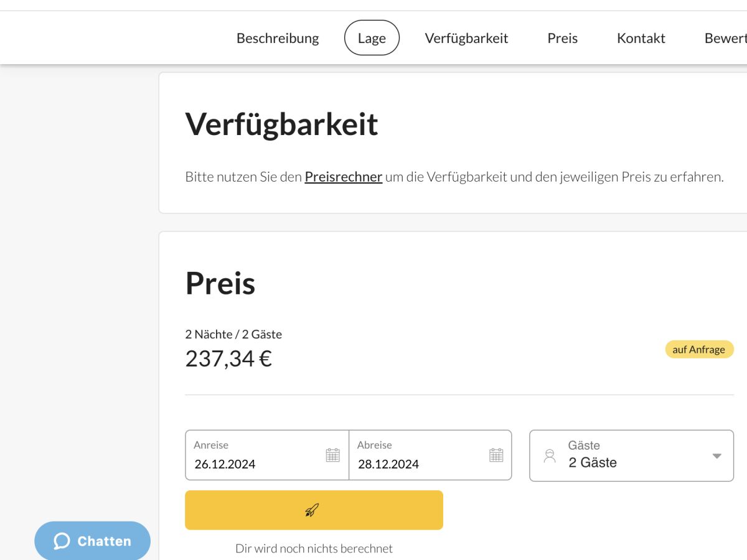Click the large Verfügbarkeit section heading

(x=281, y=123)
